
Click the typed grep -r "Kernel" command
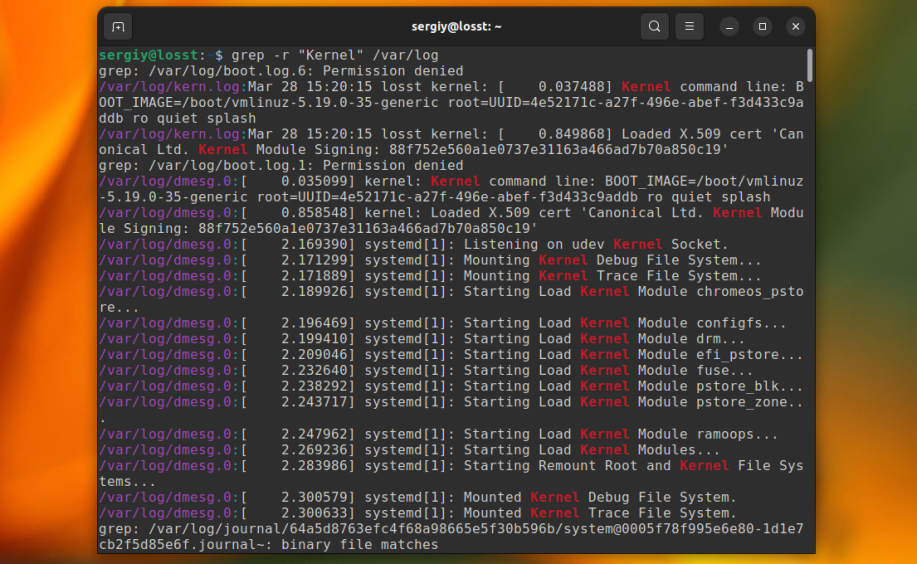pyautogui.click(x=335, y=55)
